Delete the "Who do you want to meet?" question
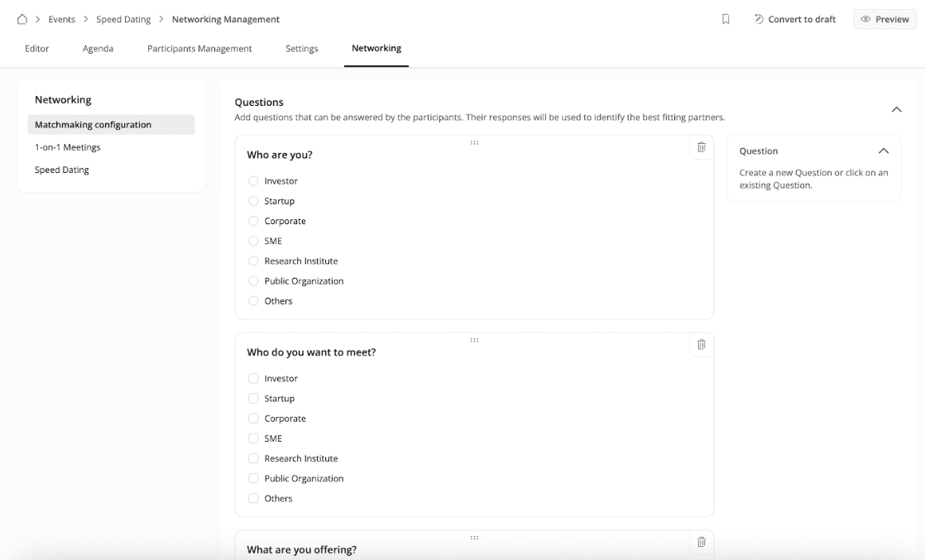The image size is (925, 560). (x=701, y=345)
